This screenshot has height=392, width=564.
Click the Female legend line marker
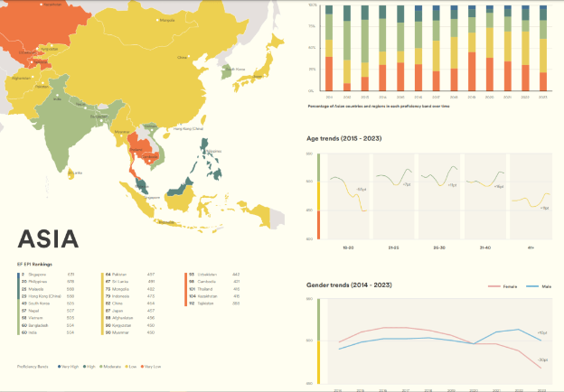[494, 286]
